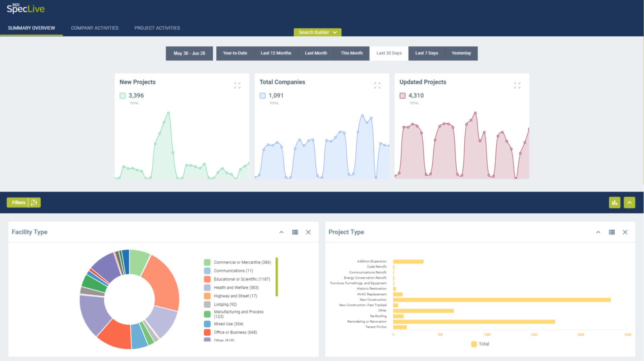Open the Search Builder dropdown
The image size is (644, 361).
point(317,32)
